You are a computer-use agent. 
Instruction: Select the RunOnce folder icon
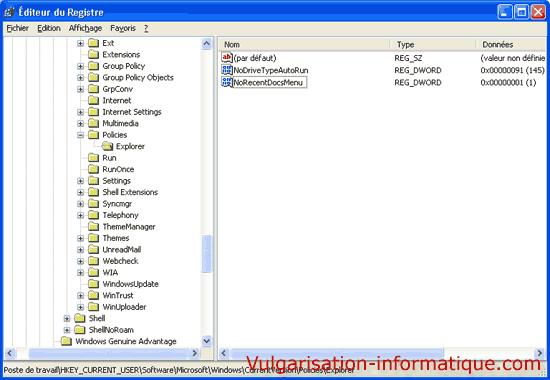click(94, 169)
